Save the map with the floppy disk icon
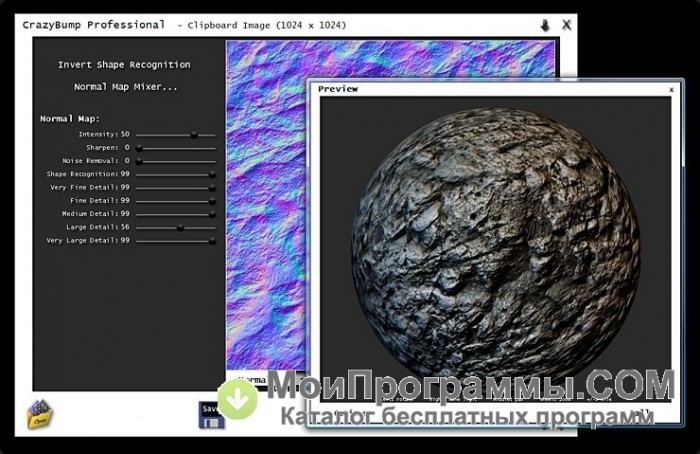Viewport: 700px width, 454px height. point(212,415)
